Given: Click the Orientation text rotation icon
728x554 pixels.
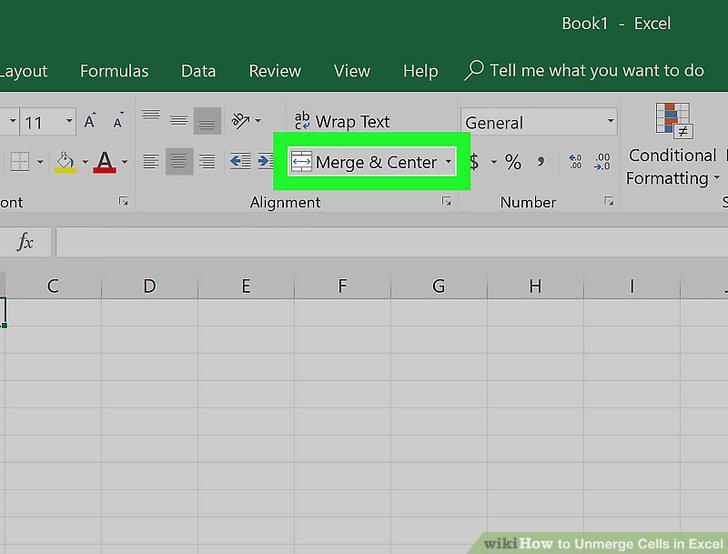Looking at the screenshot, I should [240, 121].
